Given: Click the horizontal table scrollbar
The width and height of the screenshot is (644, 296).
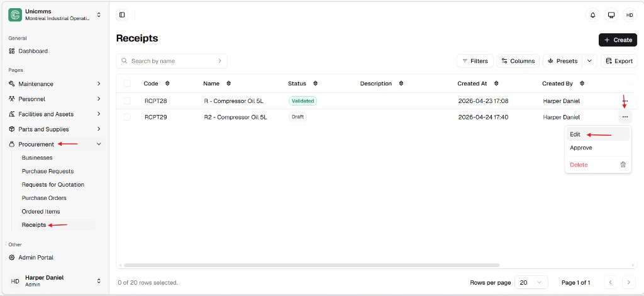Looking at the screenshot, I should [312, 265].
